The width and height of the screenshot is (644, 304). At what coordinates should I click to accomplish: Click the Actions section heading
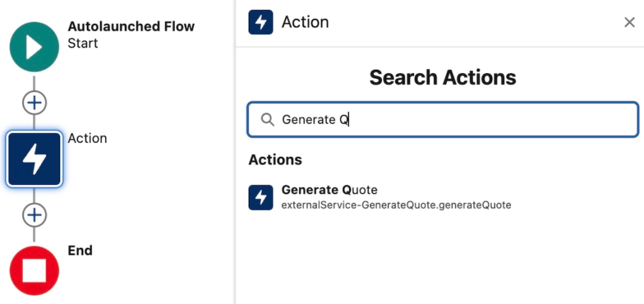275,160
